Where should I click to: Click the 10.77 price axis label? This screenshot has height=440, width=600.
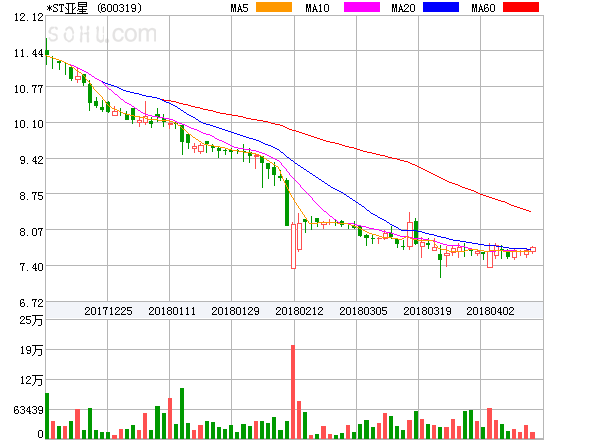(x=29, y=89)
